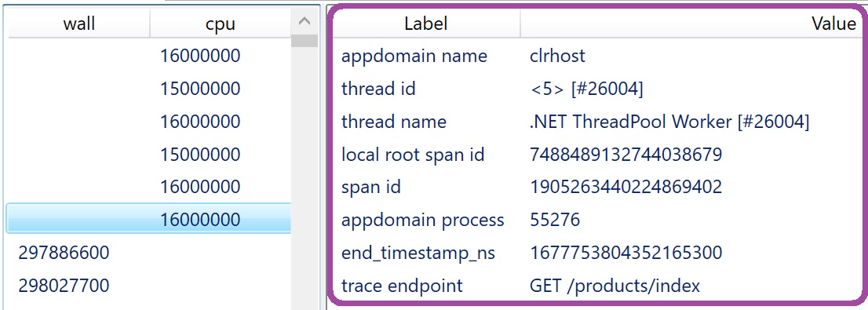This screenshot has width=868, height=310.
Task: Select the appdomain name label row
Action: tap(596, 56)
